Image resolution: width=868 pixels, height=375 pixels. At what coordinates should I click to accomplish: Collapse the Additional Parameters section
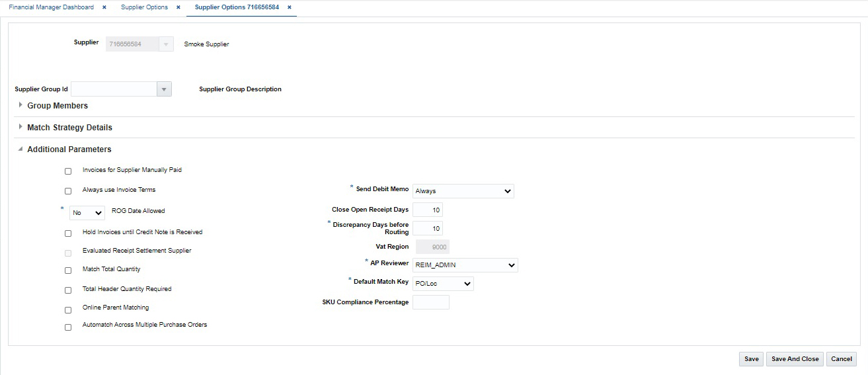(x=20, y=149)
